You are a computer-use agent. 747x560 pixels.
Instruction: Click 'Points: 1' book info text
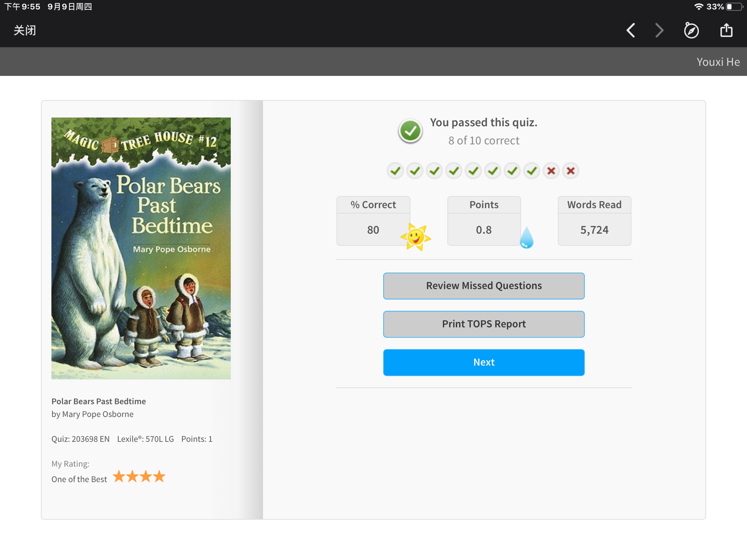click(197, 439)
